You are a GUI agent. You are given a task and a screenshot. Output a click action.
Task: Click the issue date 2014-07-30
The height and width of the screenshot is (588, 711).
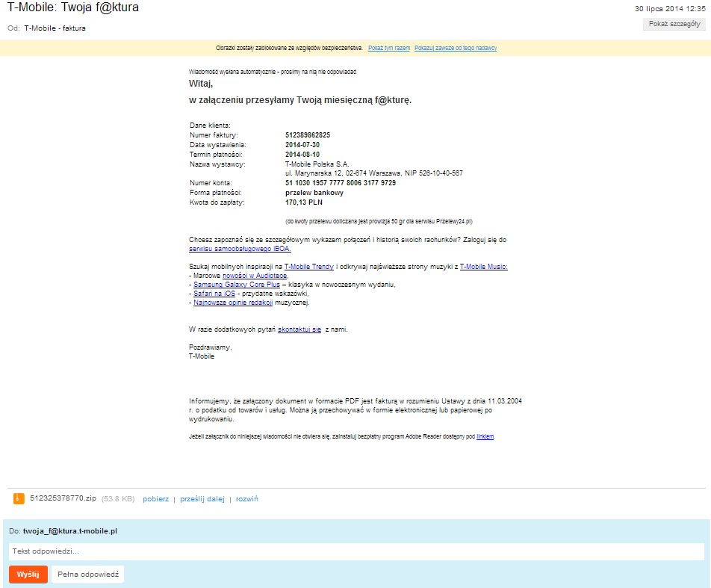pyautogui.click(x=302, y=145)
